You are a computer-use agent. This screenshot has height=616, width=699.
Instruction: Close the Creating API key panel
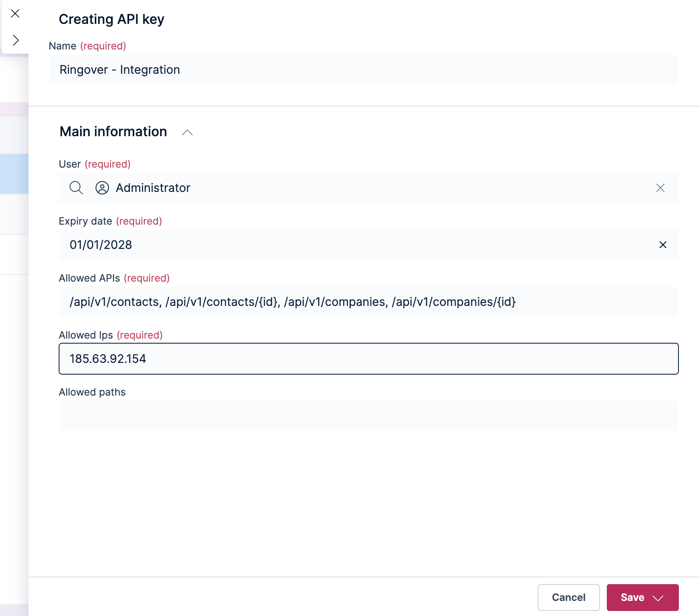click(x=15, y=13)
